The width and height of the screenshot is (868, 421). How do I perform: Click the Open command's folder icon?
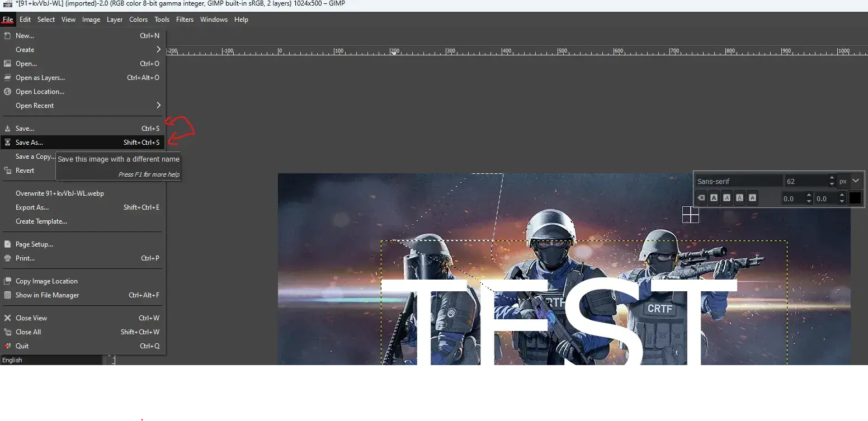(x=8, y=63)
